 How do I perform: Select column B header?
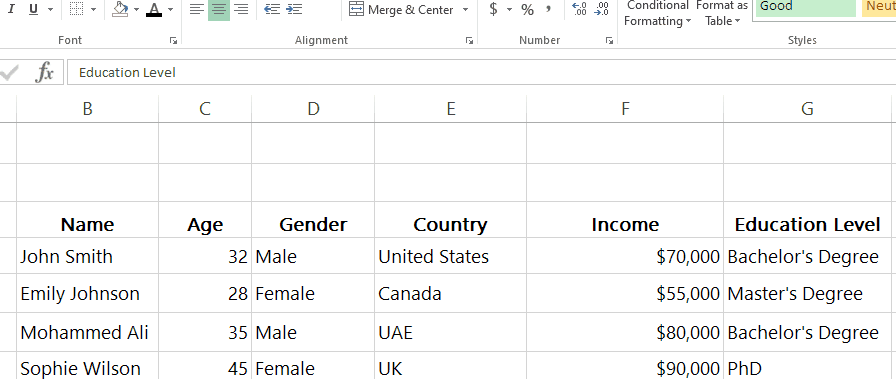click(87, 109)
